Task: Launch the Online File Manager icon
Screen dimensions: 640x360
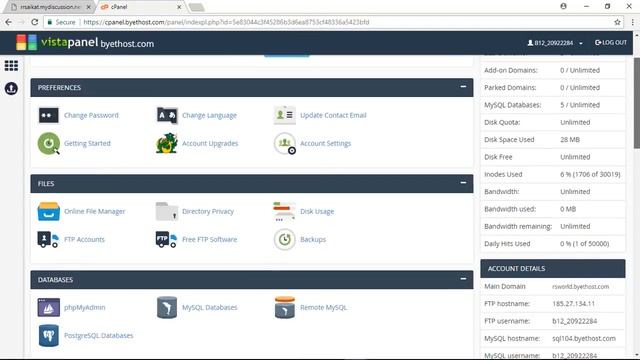Action: (x=49, y=211)
